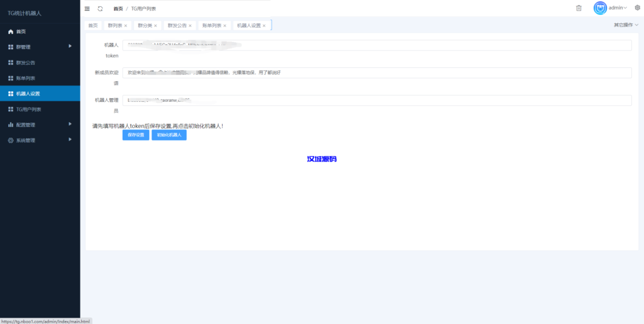
Task: Click the refresh icon in the header
Action: (100, 8)
